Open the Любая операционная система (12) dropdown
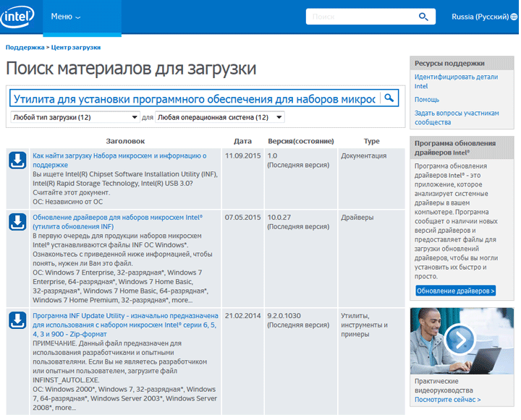The width and height of the screenshot is (521, 420). (x=220, y=117)
